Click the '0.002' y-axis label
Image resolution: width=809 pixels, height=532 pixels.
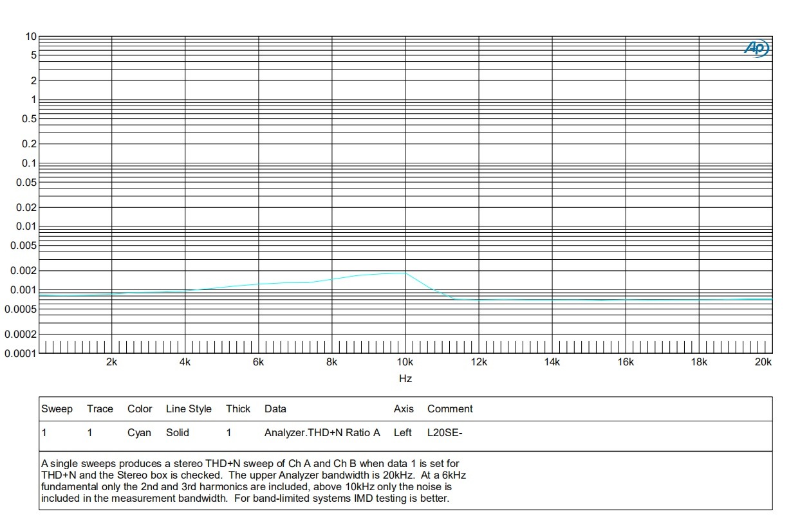click(x=24, y=271)
